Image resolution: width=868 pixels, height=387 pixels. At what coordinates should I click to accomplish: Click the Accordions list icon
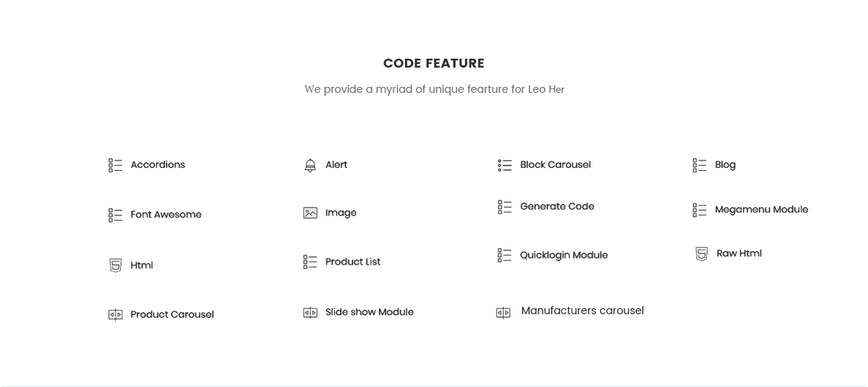tap(115, 165)
